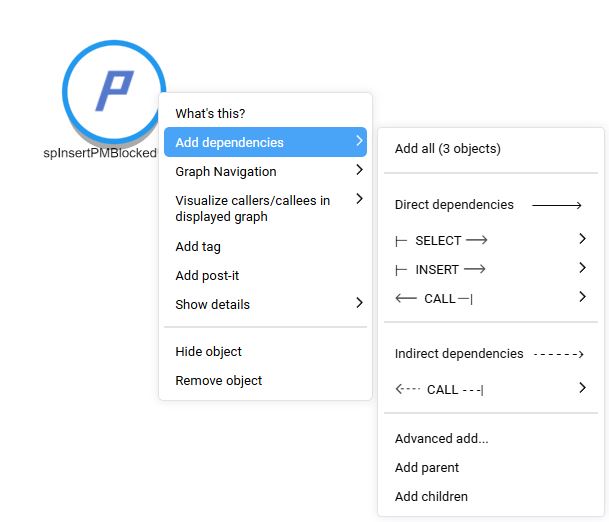Click the Direct dependencies solid arrow
Viewport: 609px width, 522px height.
[x=557, y=205]
